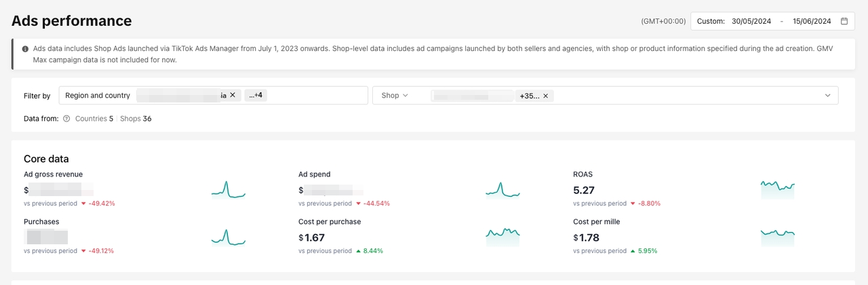This screenshot has height=285, width=868.
Task: Remove the region tag ending in 'ia'
Action: [233, 96]
